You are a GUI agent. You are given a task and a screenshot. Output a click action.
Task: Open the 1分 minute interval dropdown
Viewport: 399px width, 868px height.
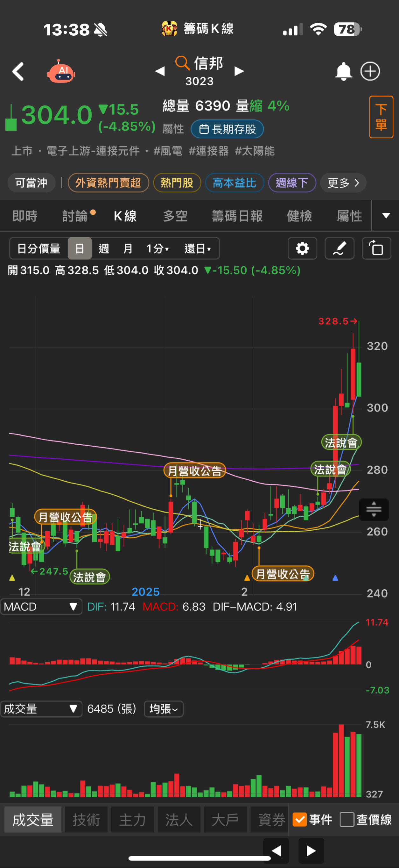(157, 248)
